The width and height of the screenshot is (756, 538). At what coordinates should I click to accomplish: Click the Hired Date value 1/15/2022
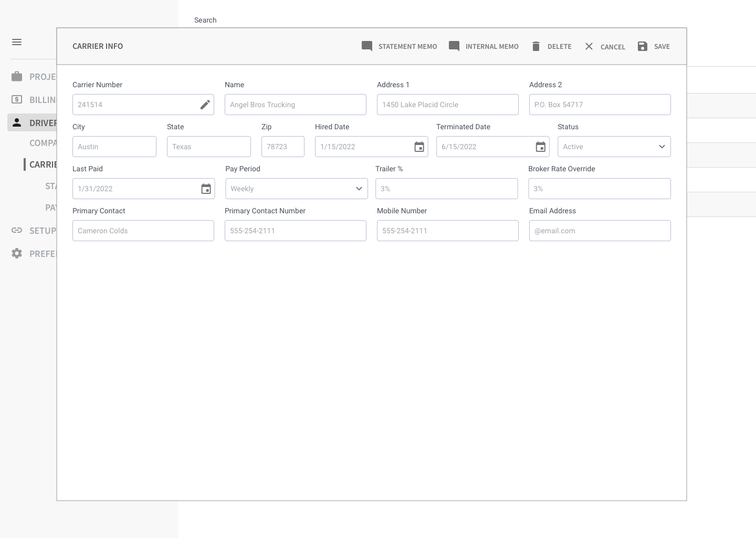pyautogui.click(x=338, y=147)
